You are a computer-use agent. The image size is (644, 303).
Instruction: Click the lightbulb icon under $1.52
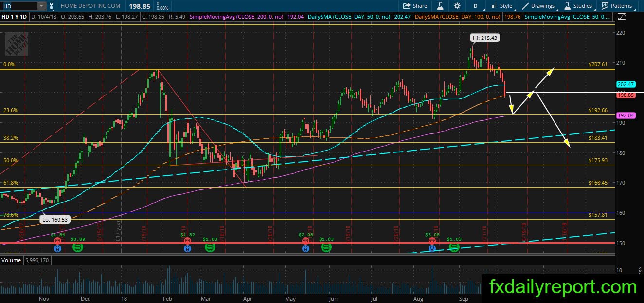[x=187, y=248]
